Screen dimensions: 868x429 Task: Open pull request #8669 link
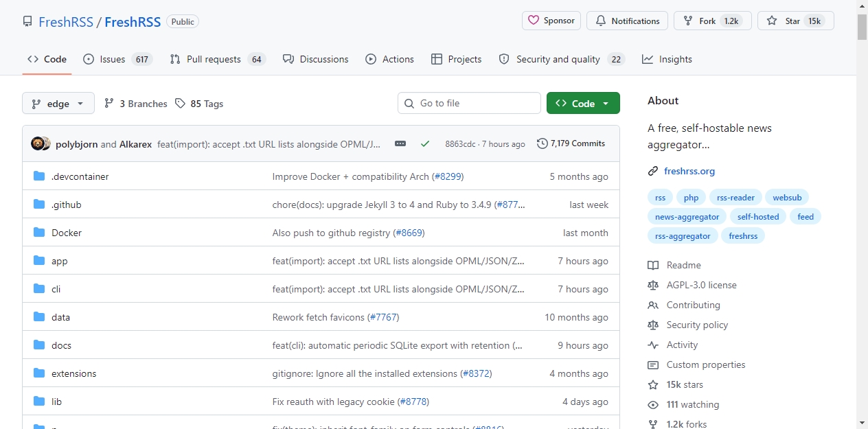pyautogui.click(x=409, y=233)
